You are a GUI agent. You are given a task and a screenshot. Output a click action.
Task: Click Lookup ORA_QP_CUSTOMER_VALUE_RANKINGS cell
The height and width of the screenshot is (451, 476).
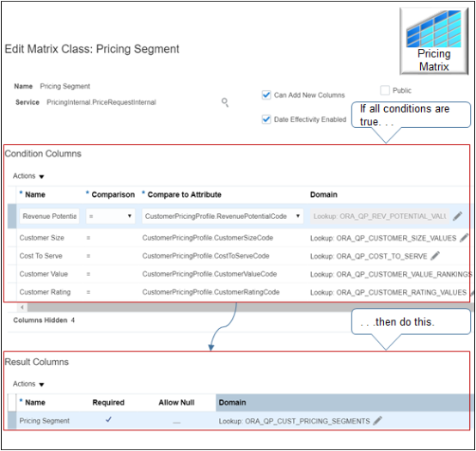[391, 274]
